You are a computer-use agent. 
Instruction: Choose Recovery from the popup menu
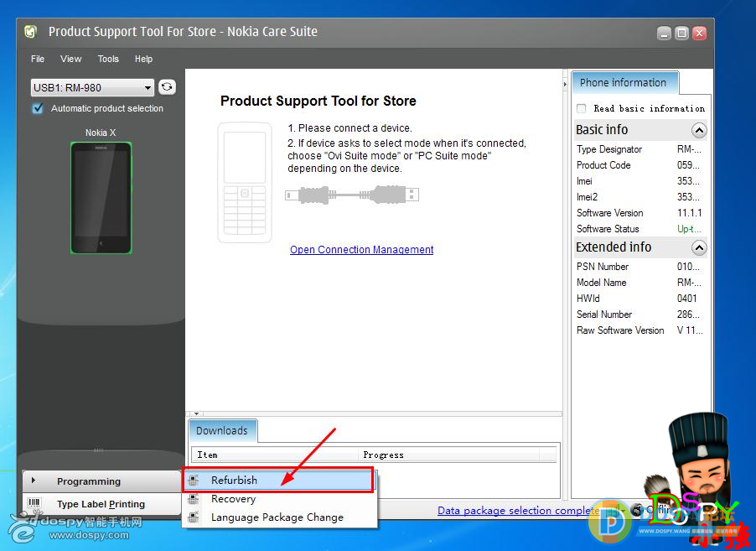click(x=278, y=499)
